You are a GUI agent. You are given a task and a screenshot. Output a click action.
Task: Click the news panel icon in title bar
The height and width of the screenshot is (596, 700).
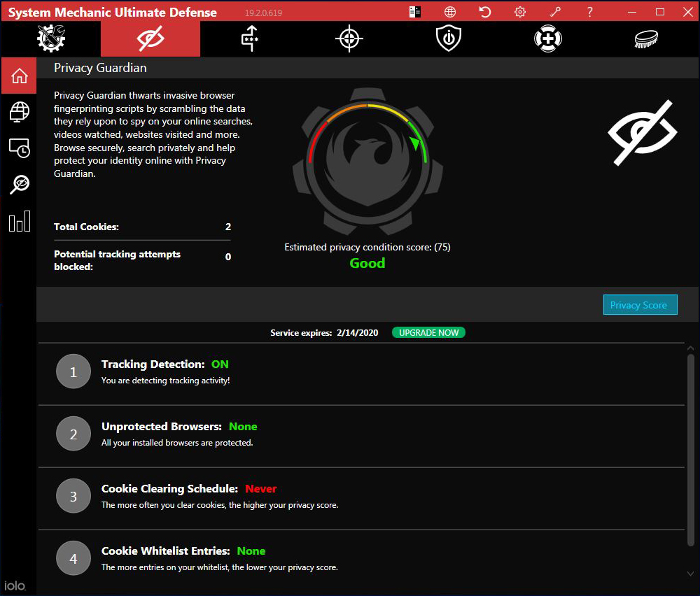(x=414, y=12)
